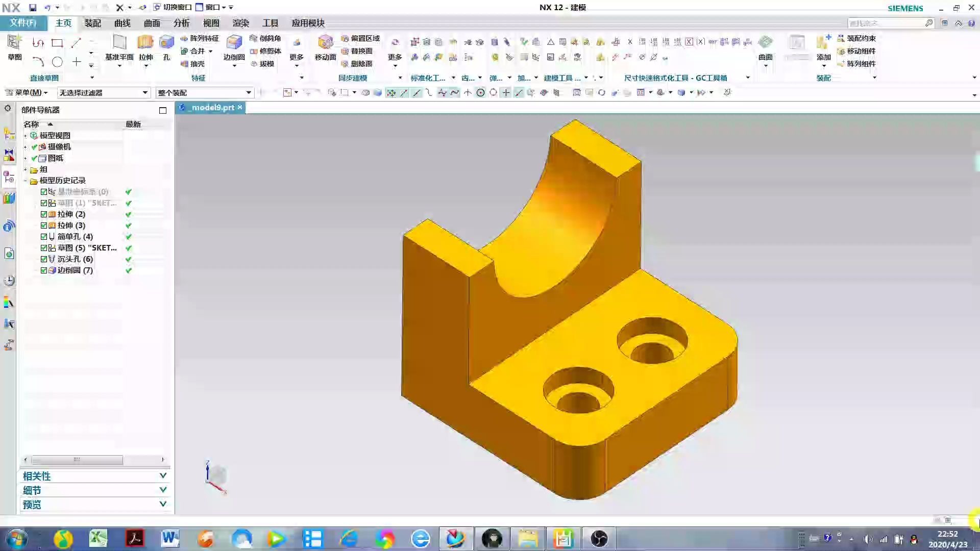Open the 整个装配 scope dropdown
Viewport: 980px width, 551px height.
249,93
